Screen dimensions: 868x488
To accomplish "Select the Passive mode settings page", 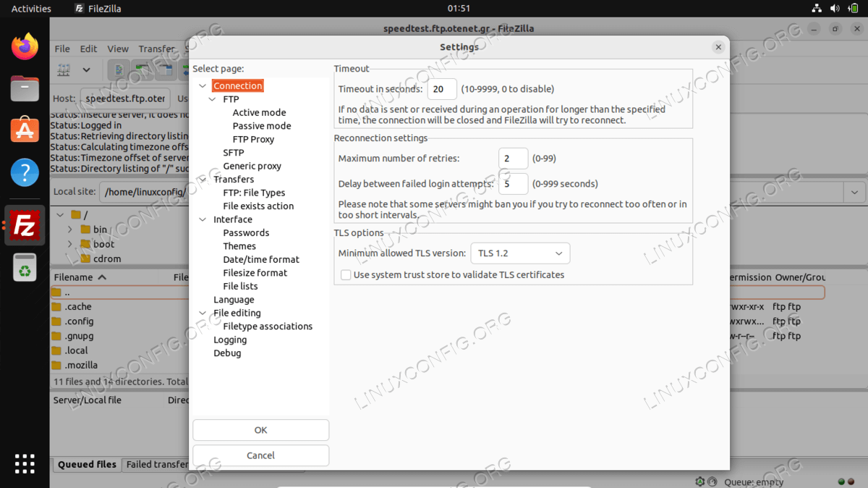I will tap(262, 126).
